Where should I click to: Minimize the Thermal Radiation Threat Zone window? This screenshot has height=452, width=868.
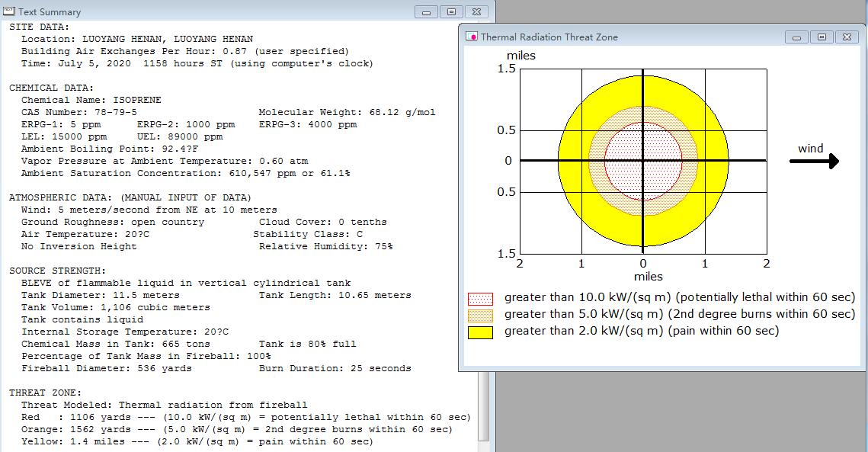(796, 37)
